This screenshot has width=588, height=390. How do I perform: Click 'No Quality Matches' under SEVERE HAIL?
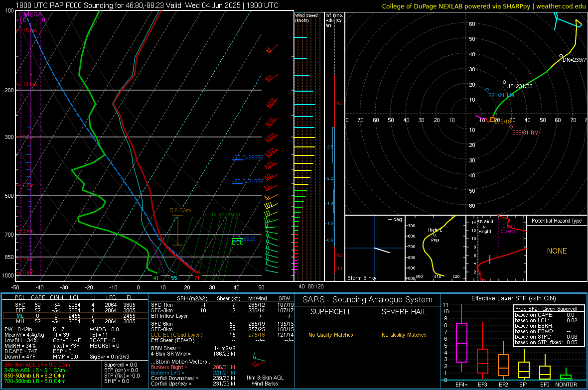coord(404,335)
